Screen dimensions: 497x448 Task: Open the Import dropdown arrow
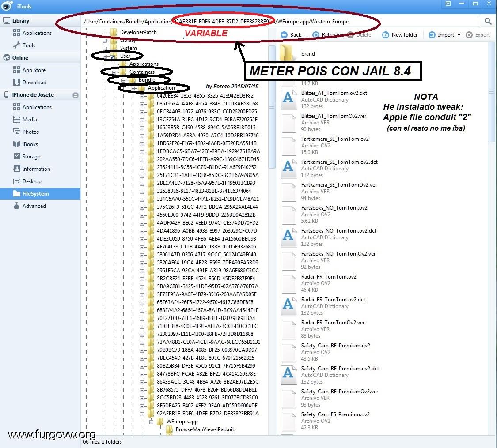coord(459,35)
